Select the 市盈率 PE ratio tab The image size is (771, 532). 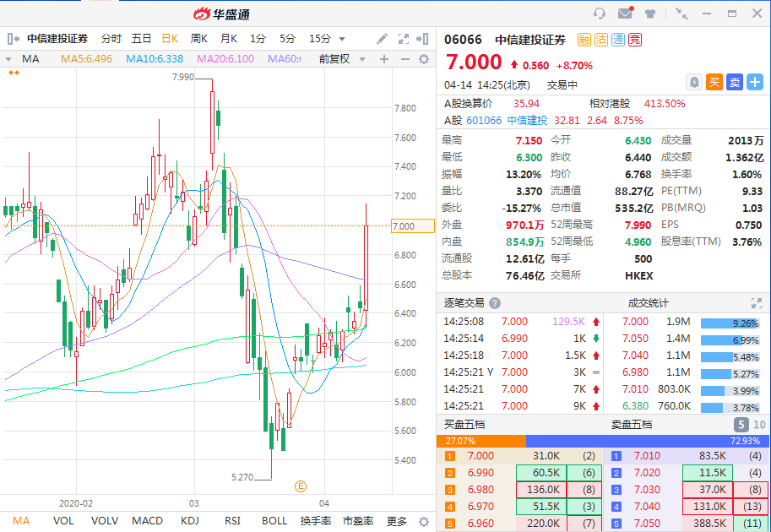358,521
